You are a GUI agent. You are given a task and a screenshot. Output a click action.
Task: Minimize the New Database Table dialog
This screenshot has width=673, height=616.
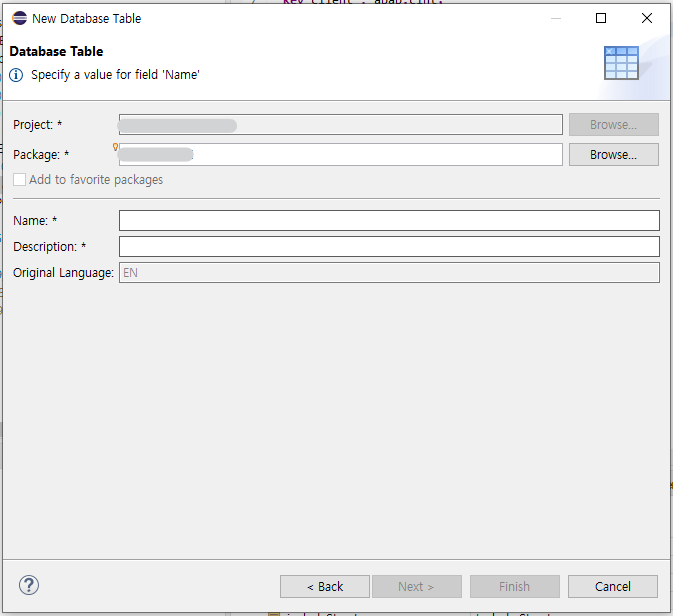click(555, 18)
